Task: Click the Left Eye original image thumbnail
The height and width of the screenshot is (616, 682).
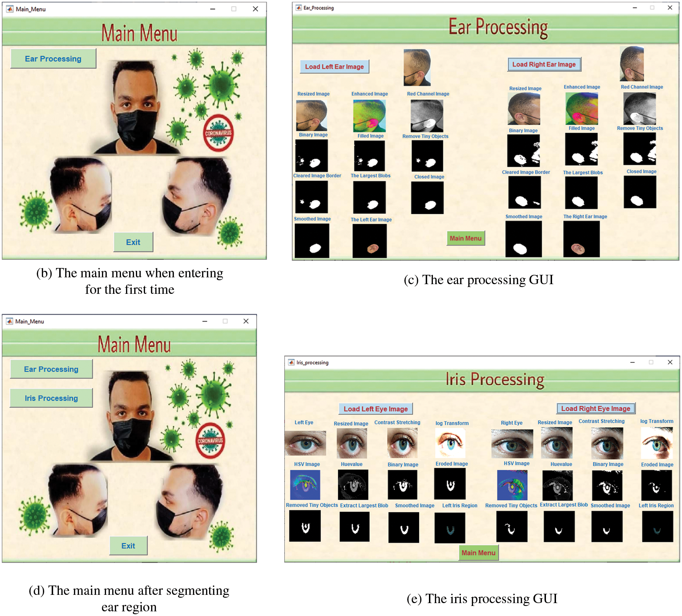Action: tap(305, 443)
